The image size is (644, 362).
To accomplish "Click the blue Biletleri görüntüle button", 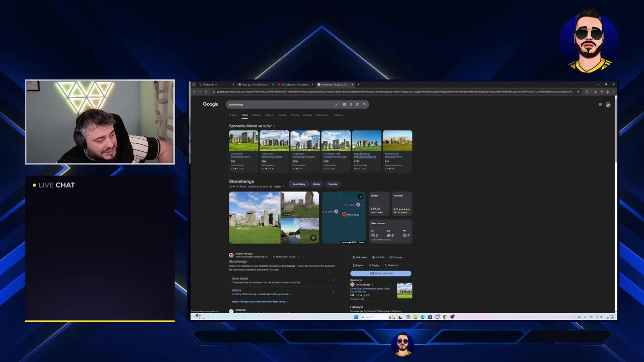I will 381,274.
